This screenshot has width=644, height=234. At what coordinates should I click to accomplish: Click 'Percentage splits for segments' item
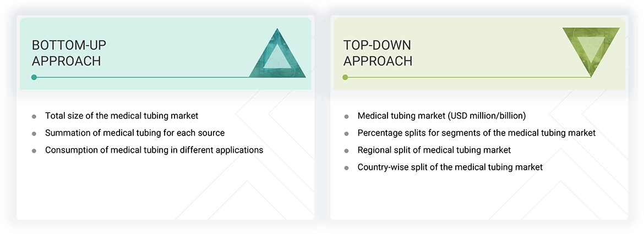(x=476, y=133)
